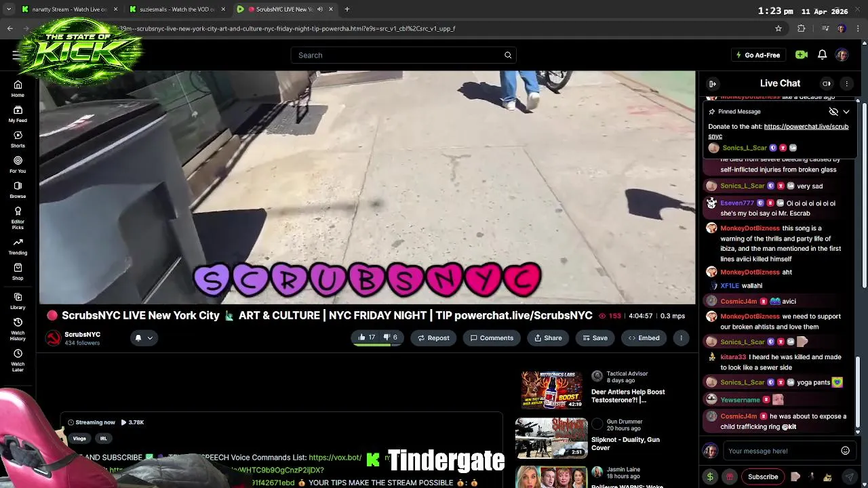The image size is (868, 488).
Task: Click the send message paper plane
Action: click(848, 476)
